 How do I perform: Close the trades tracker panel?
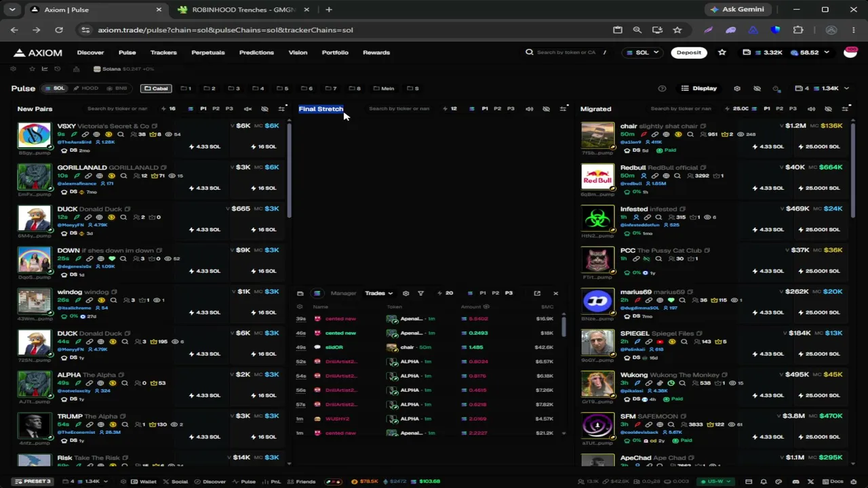point(555,293)
